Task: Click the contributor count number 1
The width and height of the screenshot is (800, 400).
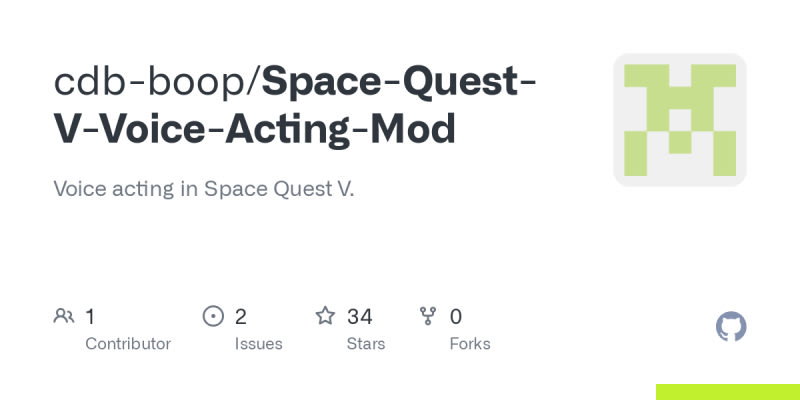Action: pyautogui.click(x=90, y=317)
